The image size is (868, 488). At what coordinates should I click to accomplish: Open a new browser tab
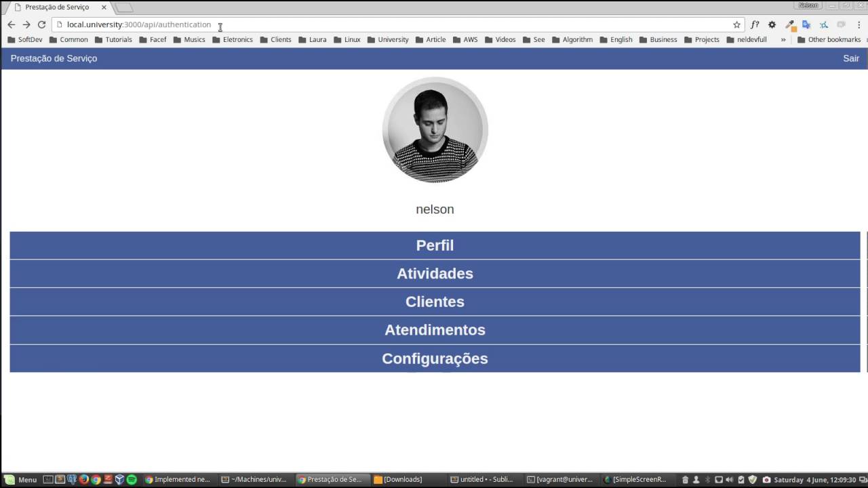[x=124, y=7]
